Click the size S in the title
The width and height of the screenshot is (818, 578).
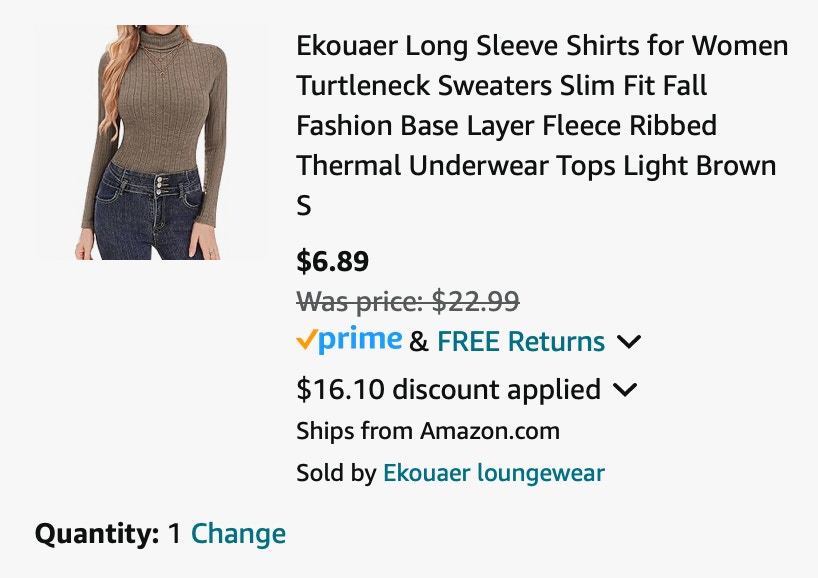click(304, 206)
